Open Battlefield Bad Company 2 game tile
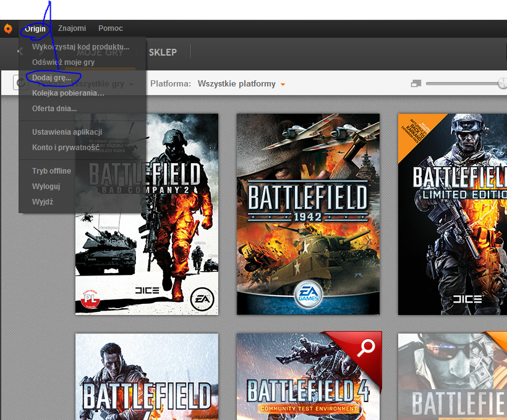This screenshot has width=507, height=420. (147, 214)
